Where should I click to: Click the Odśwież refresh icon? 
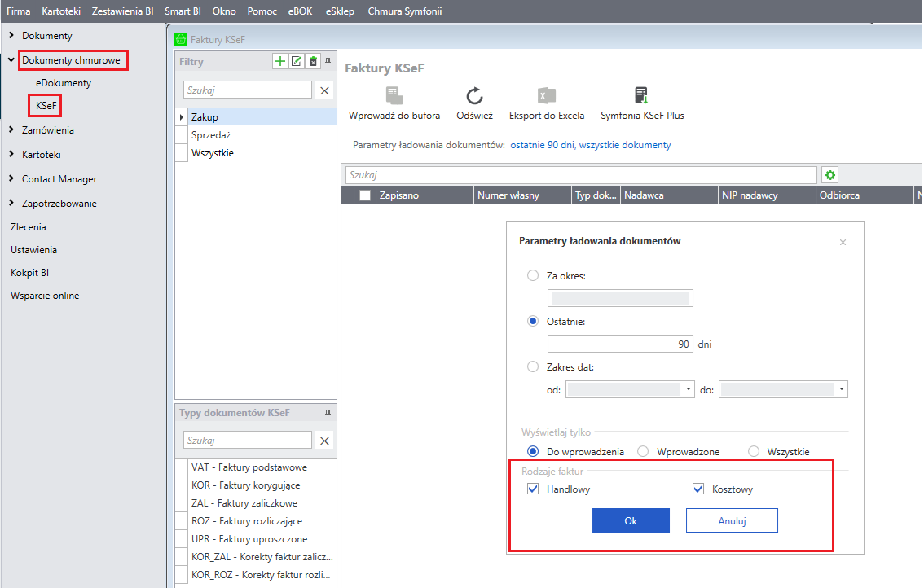point(474,96)
